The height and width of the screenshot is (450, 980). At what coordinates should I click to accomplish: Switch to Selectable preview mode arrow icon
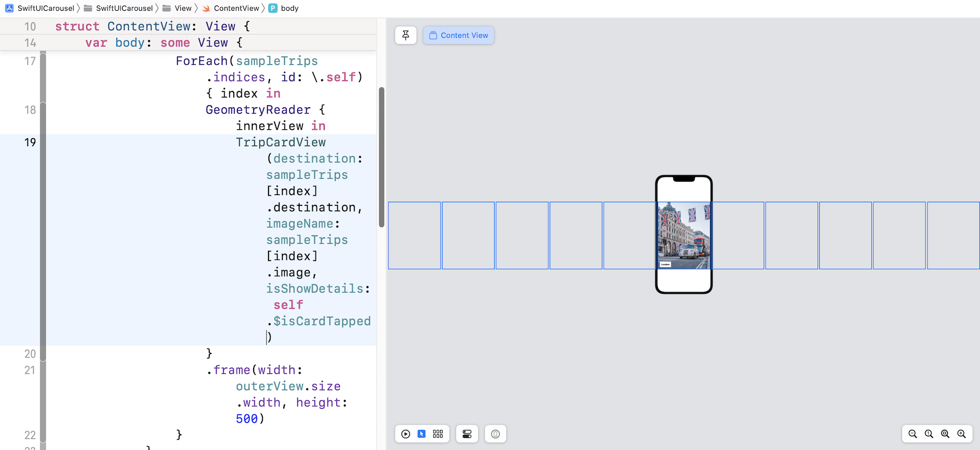(422, 434)
